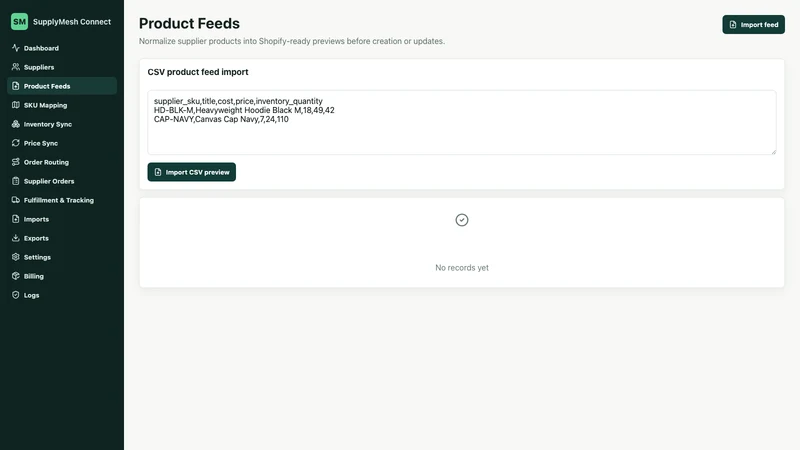Click the CAP-NAVY Canvas Cap Navy row text
This screenshot has width=800, height=450.
pos(221,119)
